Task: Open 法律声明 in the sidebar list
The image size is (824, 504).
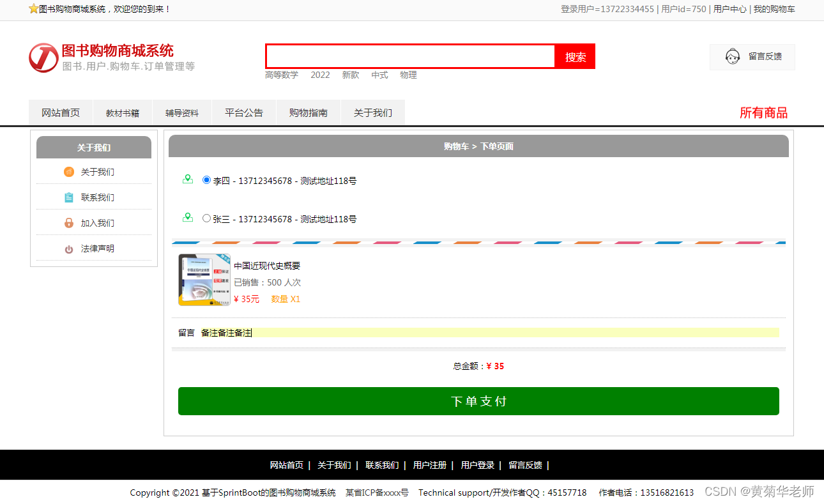Action: tap(98, 248)
